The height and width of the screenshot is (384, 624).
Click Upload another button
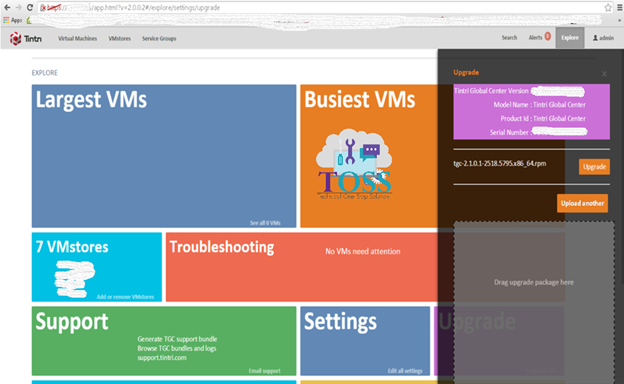(x=582, y=203)
